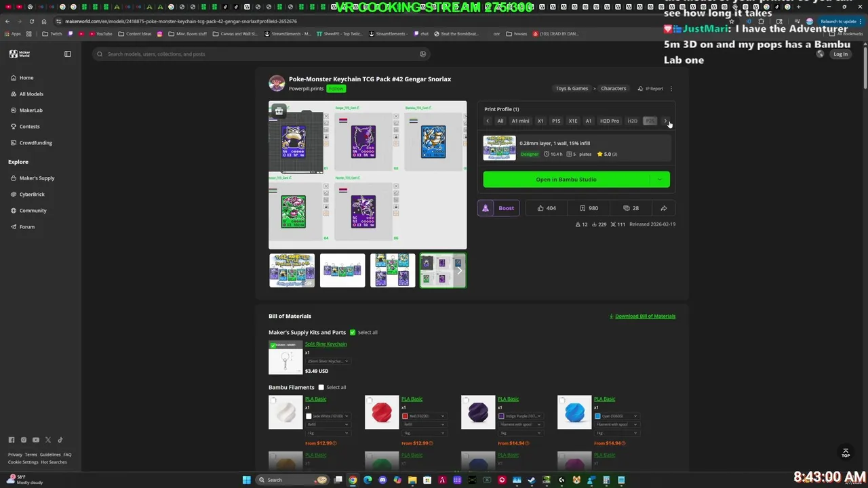Collapse the left sidebar panel
Image resolution: width=868 pixels, height=488 pixels.
tap(68, 54)
